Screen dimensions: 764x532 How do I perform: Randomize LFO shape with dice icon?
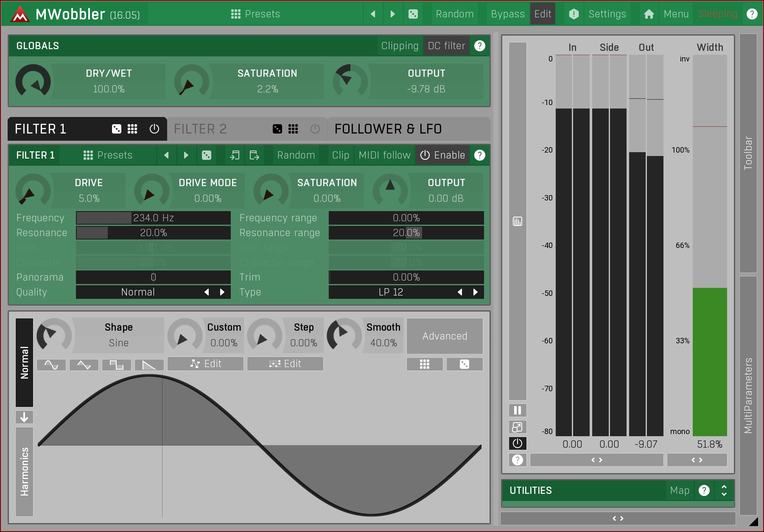click(465, 364)
